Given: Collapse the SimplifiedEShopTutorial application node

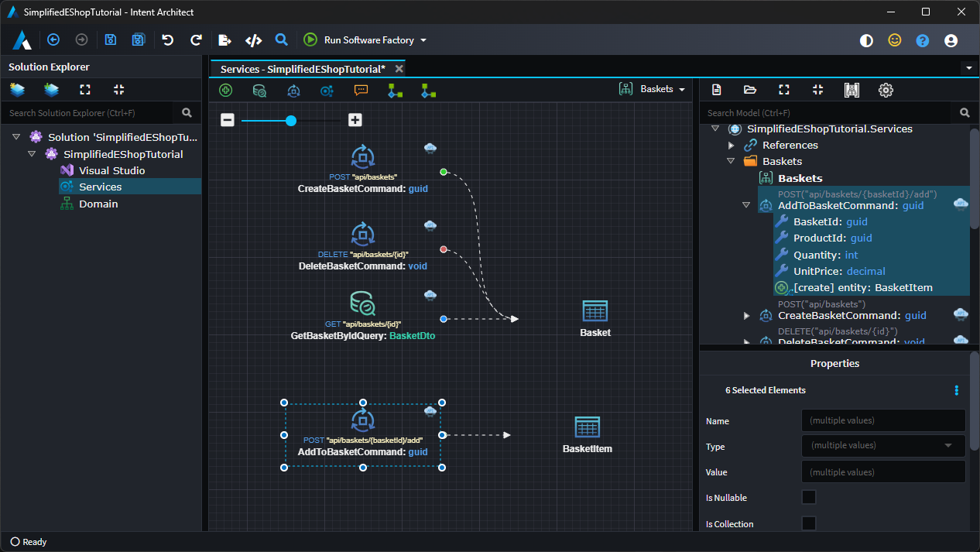Looking at the screenshot, I should point(32,154).
